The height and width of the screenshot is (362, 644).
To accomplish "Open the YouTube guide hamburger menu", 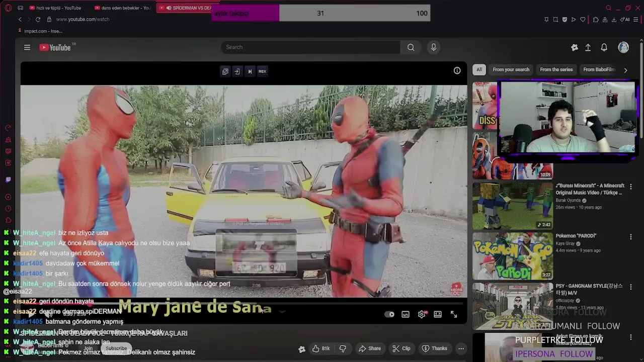I will coord(27,47).
